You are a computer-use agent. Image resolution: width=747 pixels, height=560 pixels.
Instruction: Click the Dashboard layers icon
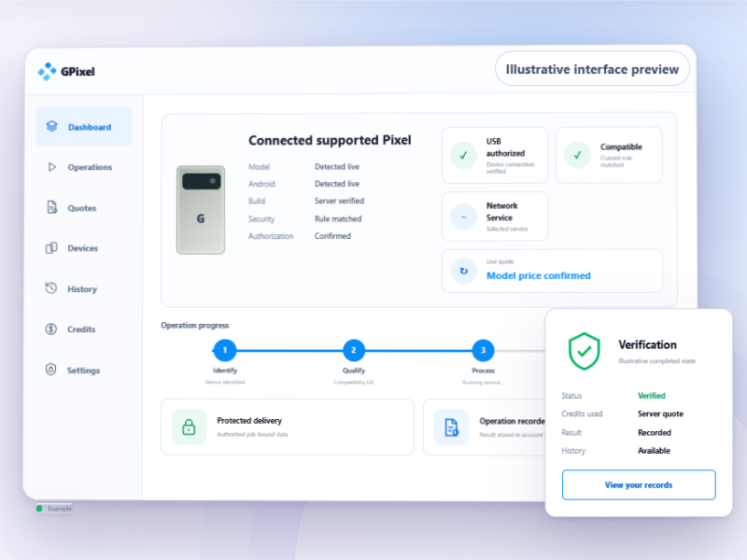[51, 126]
